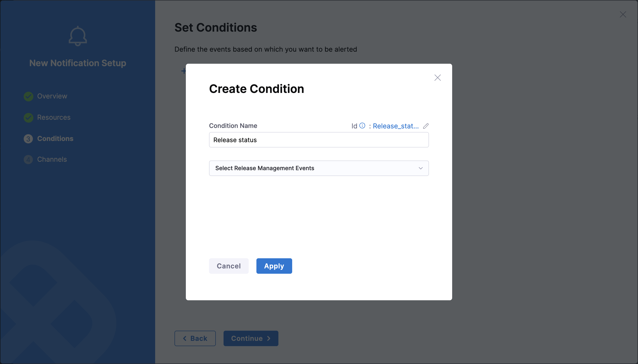Image resolution: width=638 pixels, height=364 pixels.
Task: Select the Conditions step
Action: click(55, 139)
